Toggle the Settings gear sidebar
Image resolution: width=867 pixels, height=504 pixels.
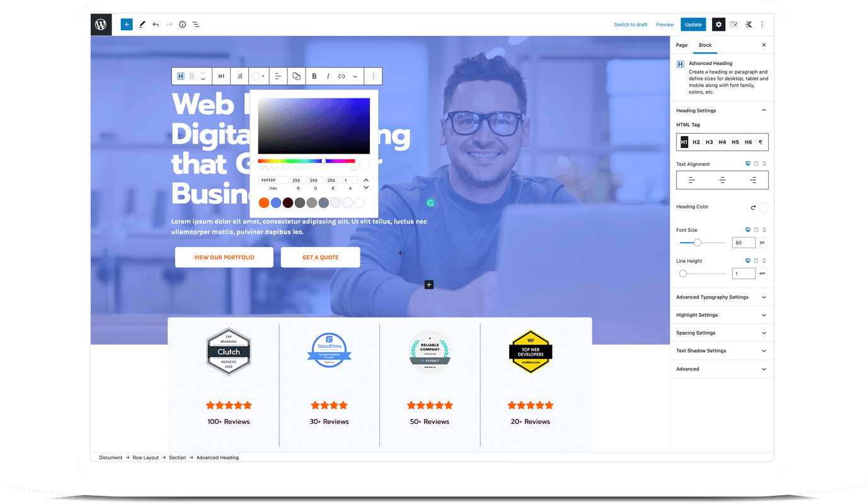(718, 25)
